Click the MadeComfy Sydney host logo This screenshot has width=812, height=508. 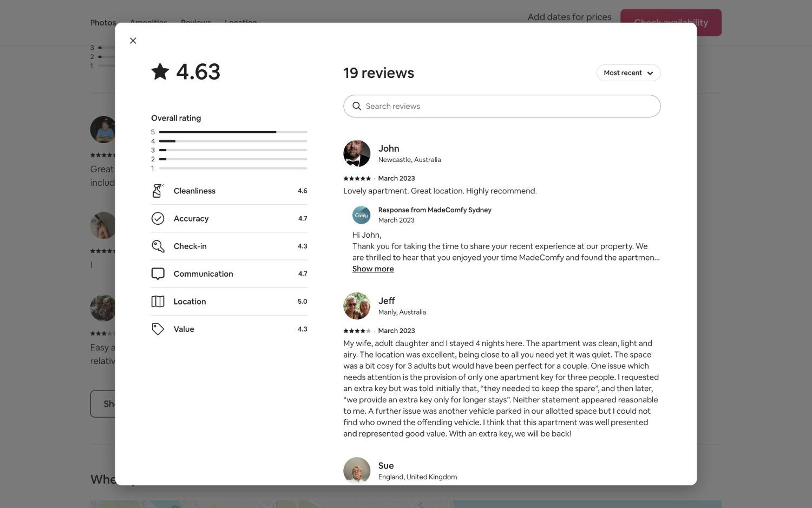click(361, 215)
